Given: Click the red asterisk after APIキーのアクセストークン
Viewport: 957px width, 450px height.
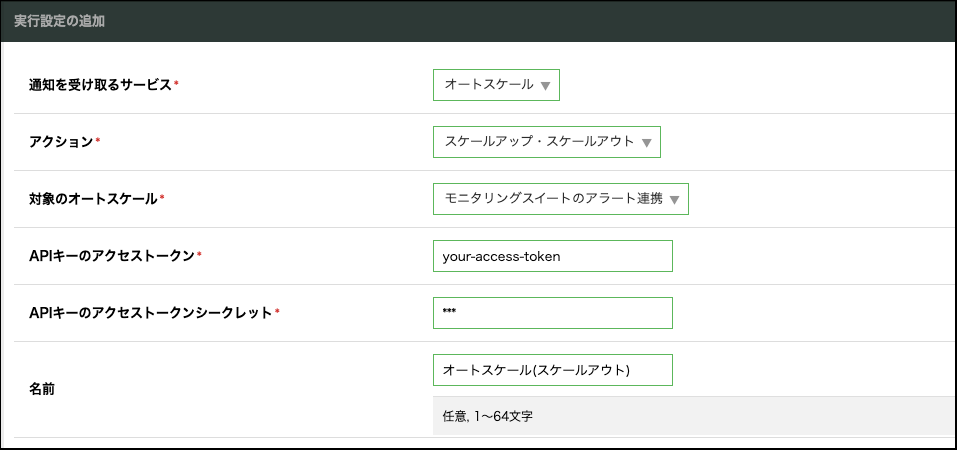Looking at the screenshot, I should point(200,255).
